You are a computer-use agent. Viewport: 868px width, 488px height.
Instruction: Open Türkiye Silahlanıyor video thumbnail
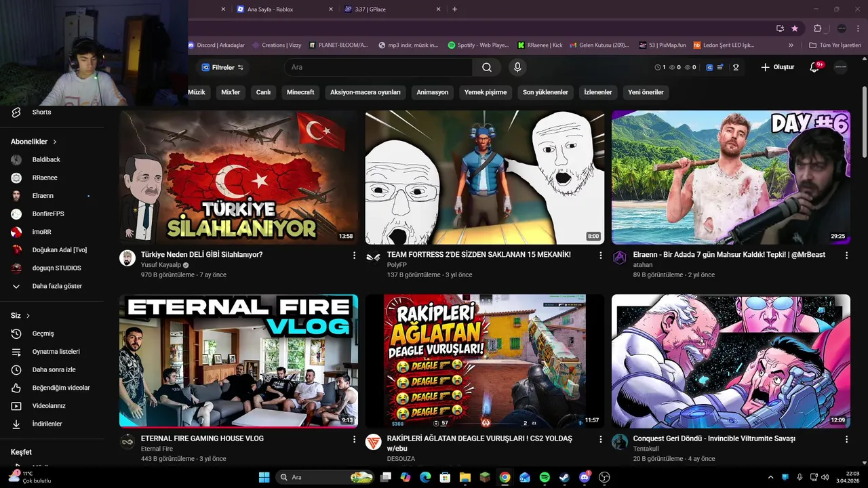[239, 178]
